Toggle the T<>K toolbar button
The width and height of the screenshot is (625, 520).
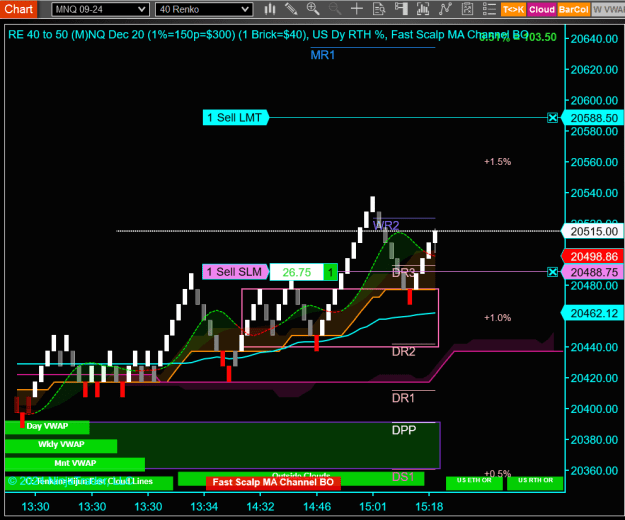513,9
